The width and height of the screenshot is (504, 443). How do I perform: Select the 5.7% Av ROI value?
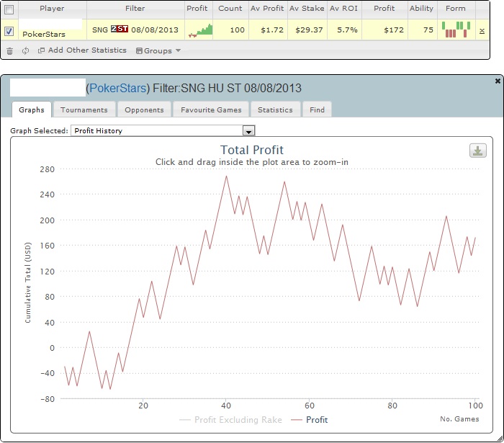tap(347, 30)
